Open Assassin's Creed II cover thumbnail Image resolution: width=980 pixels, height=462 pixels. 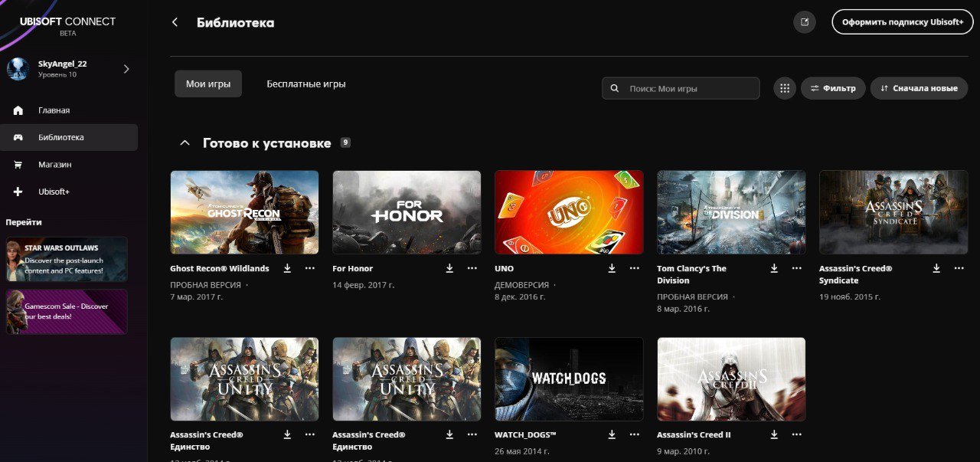(x=731, y=379)
